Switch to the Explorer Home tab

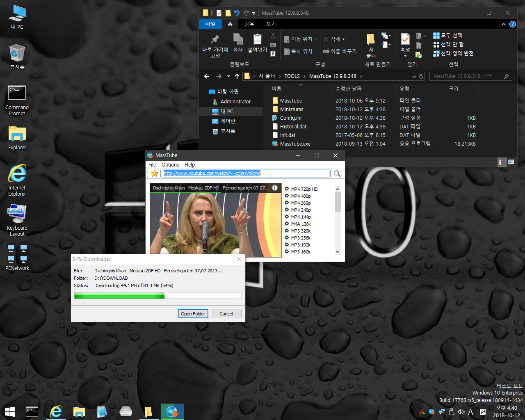click(x=230, y=24)
